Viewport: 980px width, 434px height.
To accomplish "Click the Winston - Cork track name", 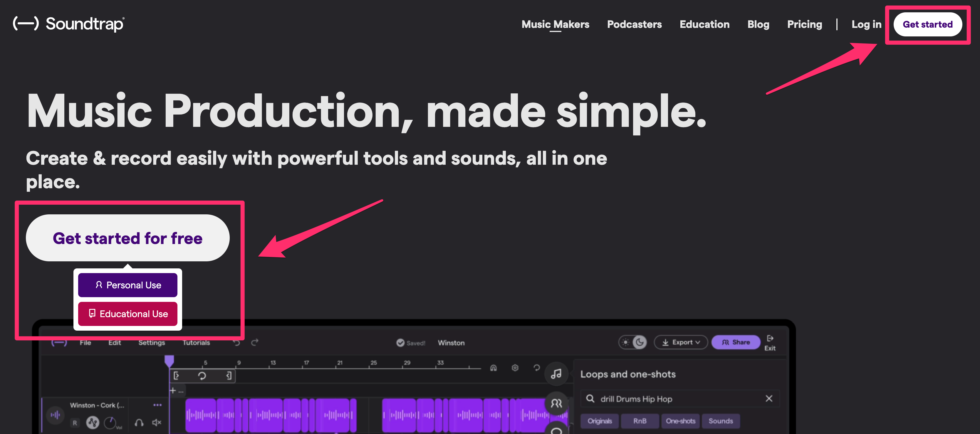I will click(x=97, y=405).
